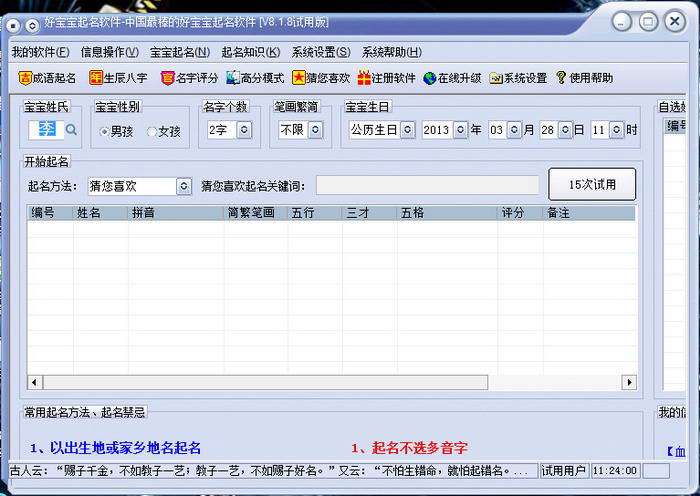Image resolution: width=700 pixels, height=496 pixels.
Task: Open the 系统设置(S) menu
Action: tap(321, 52)
